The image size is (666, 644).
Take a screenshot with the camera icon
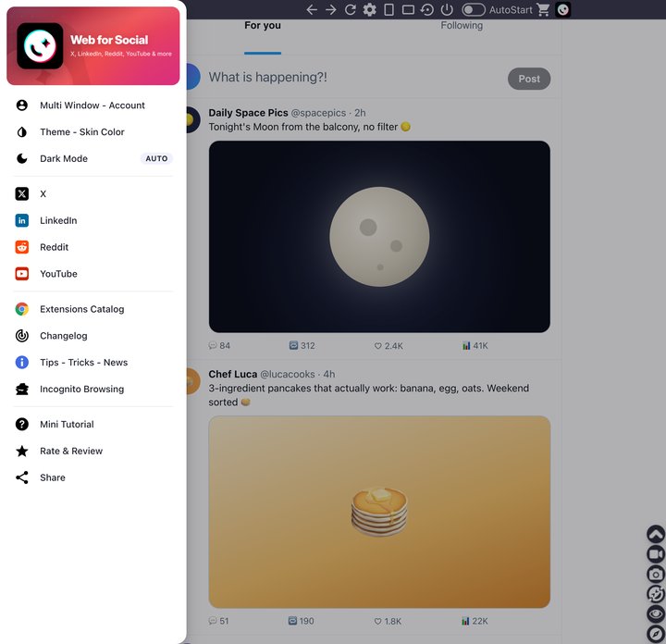coord(656,575)
